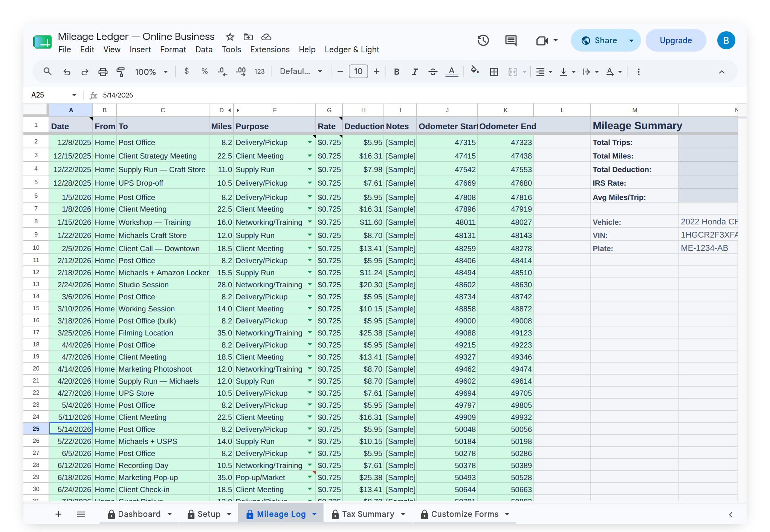Select cell with Filming Location
Image resolution: width=770 pixels, height=532 pixels.
tap(163, 333)
